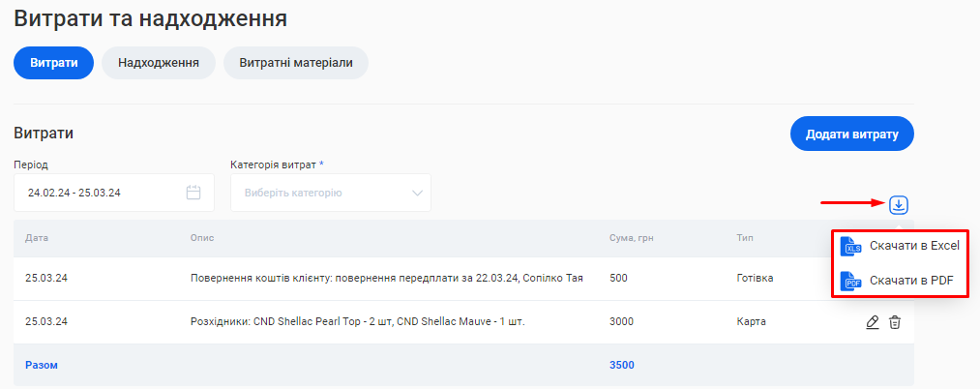The image size is (980, 389).
Task: Click the Готівка payment type cell
Action: coord(755,279)
